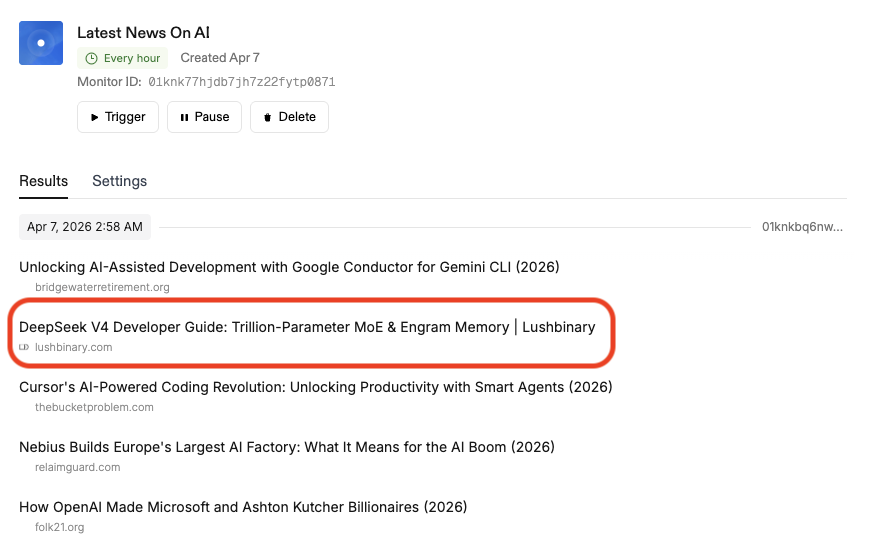Open the Results tab

tap(43, 181)
